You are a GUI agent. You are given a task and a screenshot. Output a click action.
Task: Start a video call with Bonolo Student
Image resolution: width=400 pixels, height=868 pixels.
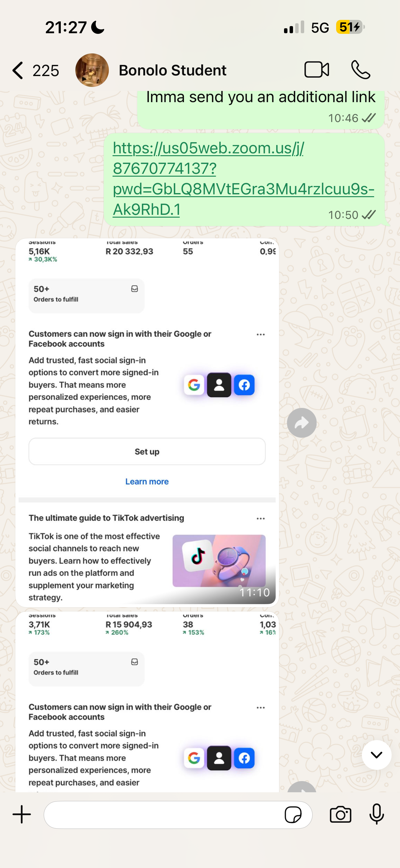click(317, 70)
